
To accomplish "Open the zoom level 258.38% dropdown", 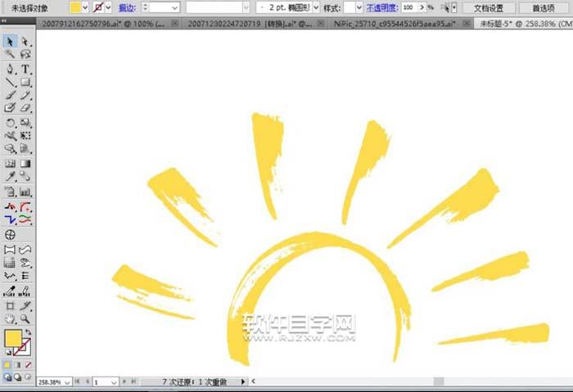I will (67, 382).
